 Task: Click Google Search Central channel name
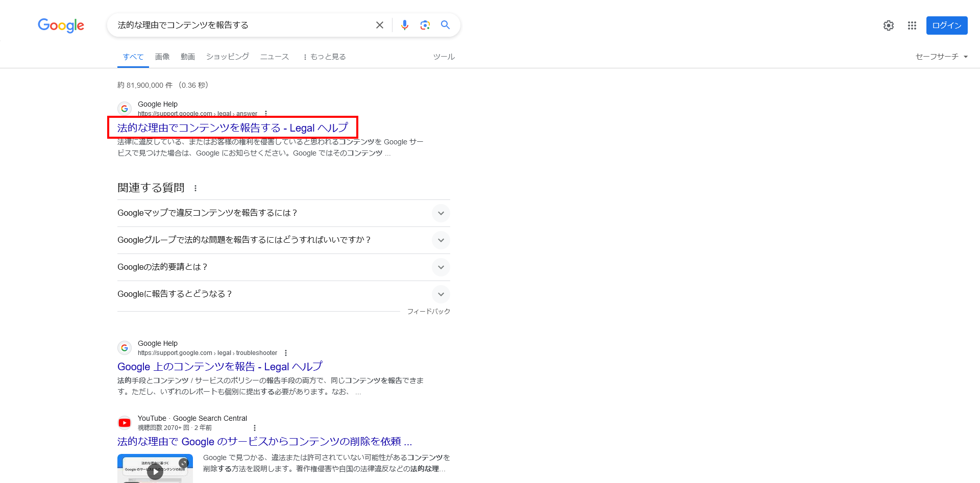210,418
